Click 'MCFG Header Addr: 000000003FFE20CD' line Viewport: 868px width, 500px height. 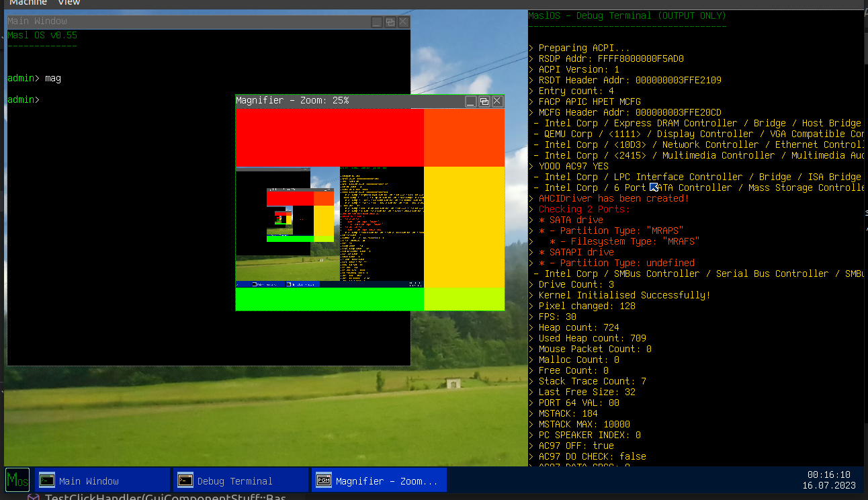[x=625, y=112]
